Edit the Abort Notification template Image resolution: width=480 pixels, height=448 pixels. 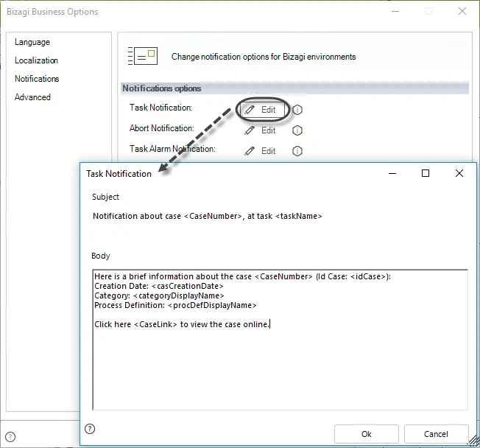(260, 130)
